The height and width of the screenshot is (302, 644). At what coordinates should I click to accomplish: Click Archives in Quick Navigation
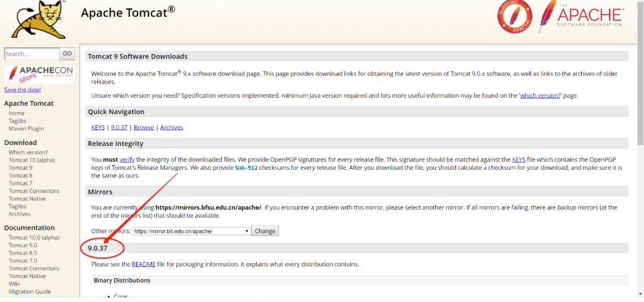[172, 128]
